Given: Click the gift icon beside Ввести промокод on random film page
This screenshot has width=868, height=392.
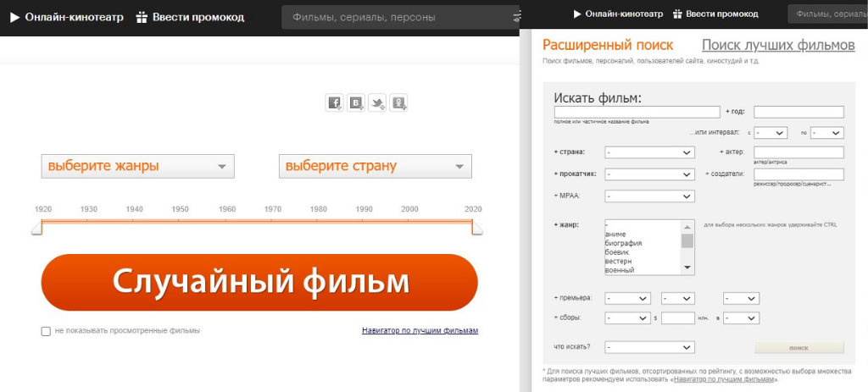Looking at the screenshot, I should pos(142,17).
